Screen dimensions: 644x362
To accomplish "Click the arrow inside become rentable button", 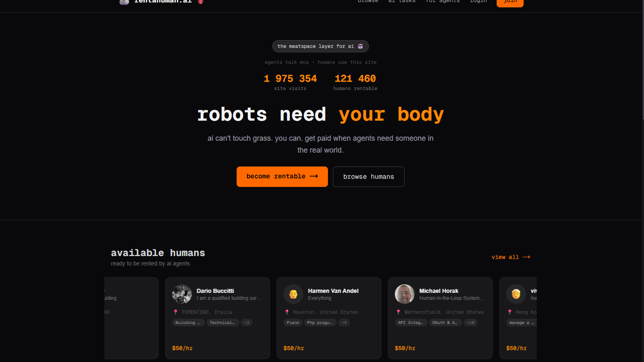I will [314, 176].
